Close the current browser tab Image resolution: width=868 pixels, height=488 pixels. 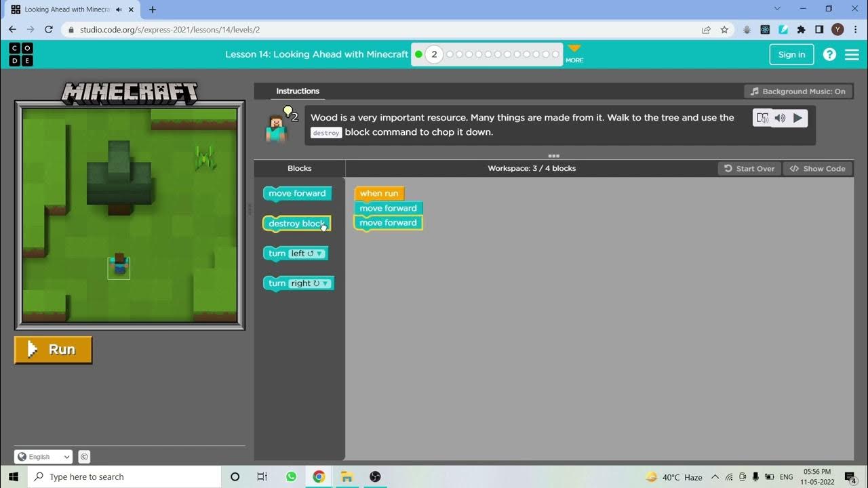coord(132,9)
